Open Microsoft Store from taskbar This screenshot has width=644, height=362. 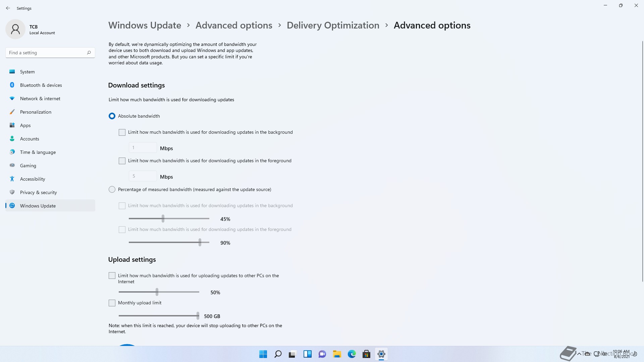(367, 354)
